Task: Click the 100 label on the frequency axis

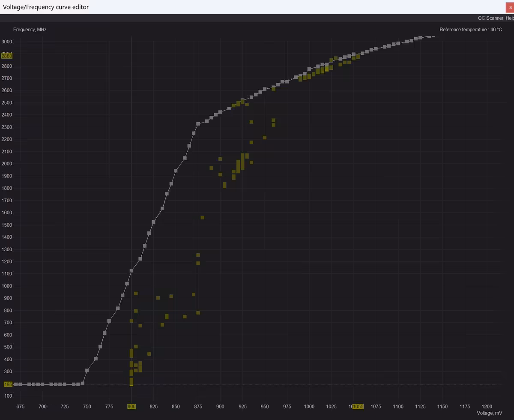Action: point(8,396)
